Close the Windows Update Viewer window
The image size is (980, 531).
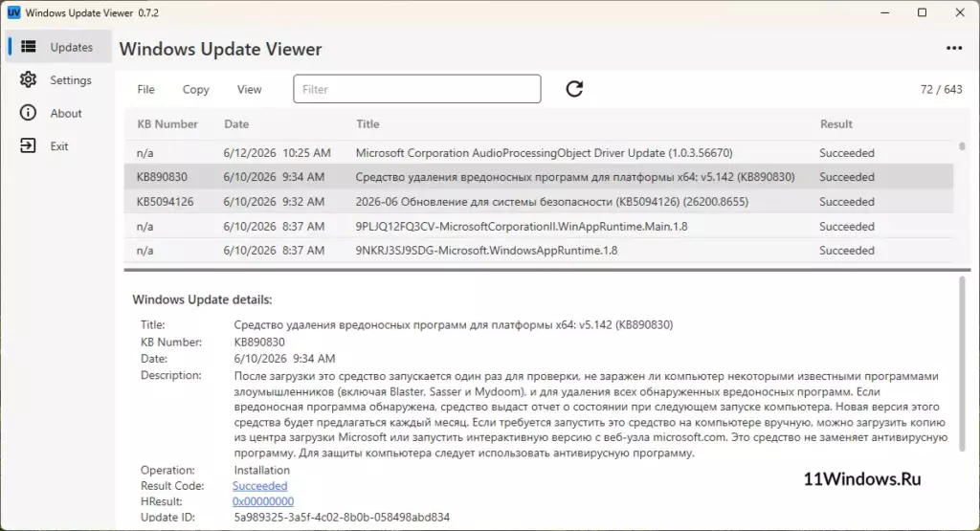click(960, 12)
